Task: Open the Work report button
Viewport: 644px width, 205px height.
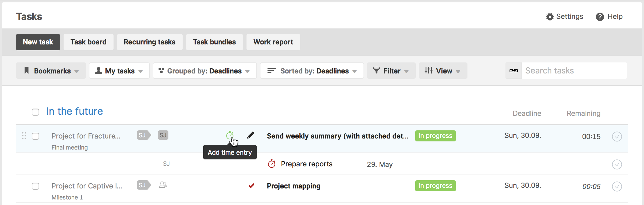Action: [273, 42]
